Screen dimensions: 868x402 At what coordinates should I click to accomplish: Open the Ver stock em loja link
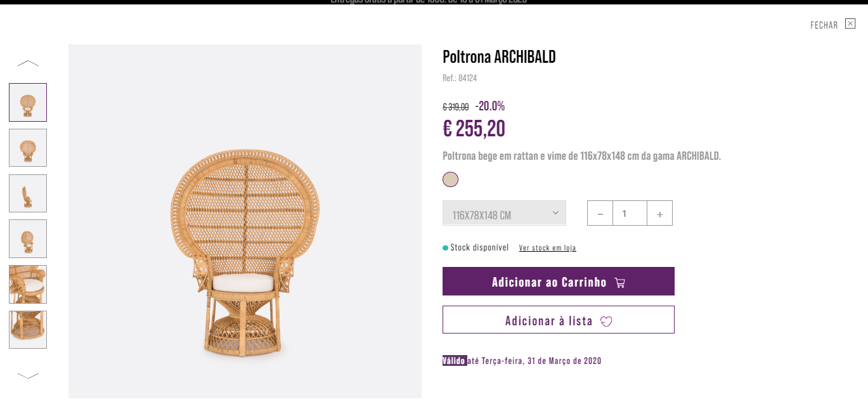(x=547, y=248)
